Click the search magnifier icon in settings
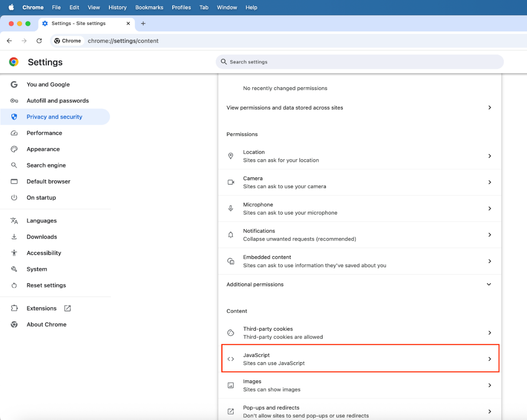 (224, 62)
